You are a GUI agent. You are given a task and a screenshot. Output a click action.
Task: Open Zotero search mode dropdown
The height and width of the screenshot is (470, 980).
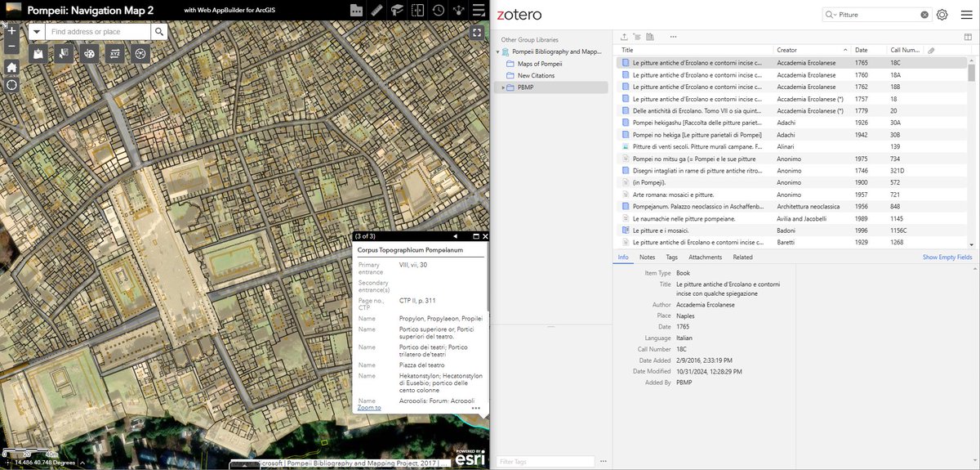(831, 15)
